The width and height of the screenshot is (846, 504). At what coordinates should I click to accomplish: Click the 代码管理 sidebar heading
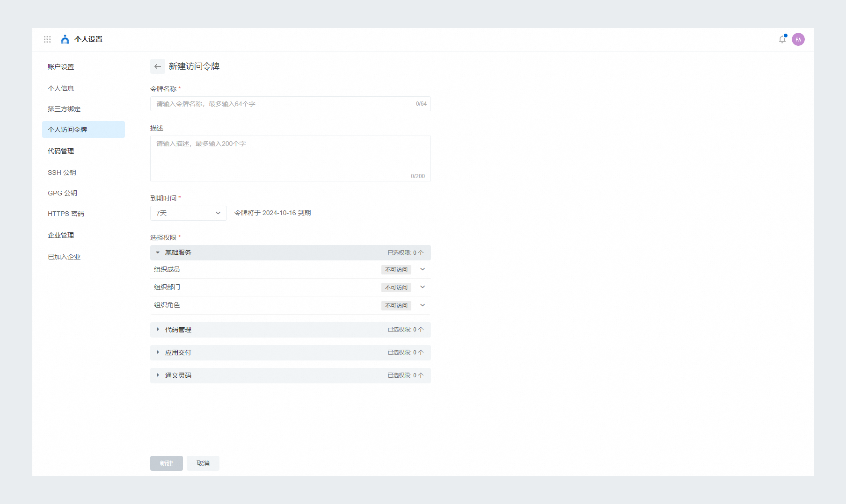coord(61,151)
